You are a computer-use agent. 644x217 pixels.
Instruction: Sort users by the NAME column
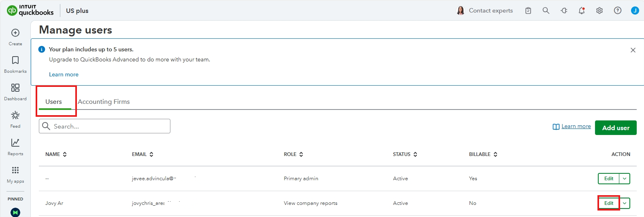[56, 154]
